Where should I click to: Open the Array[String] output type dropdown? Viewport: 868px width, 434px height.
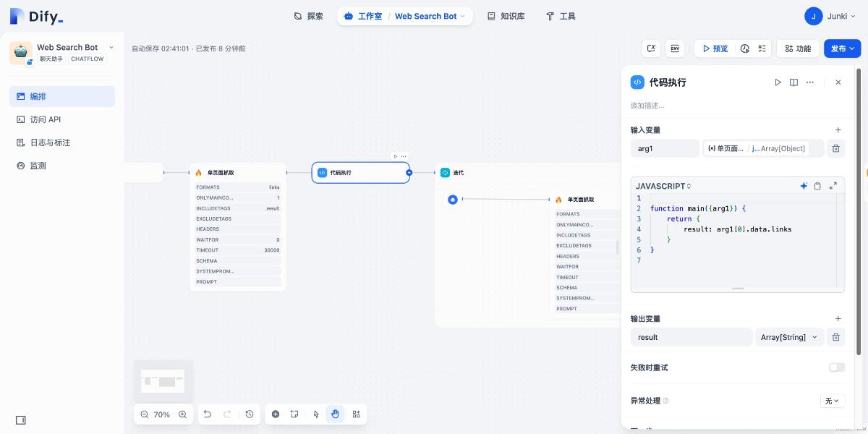tap(789, 337)
